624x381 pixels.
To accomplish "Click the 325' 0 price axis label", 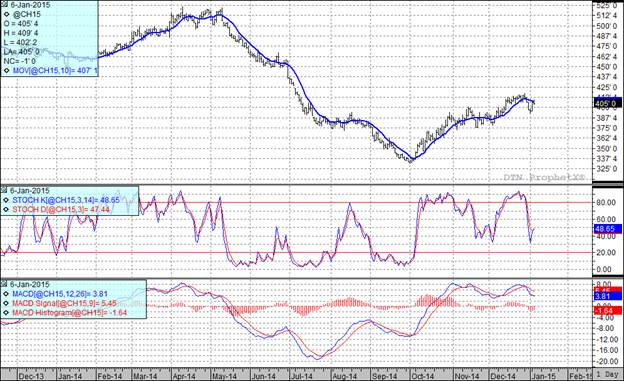I will [x=607, y=169].
